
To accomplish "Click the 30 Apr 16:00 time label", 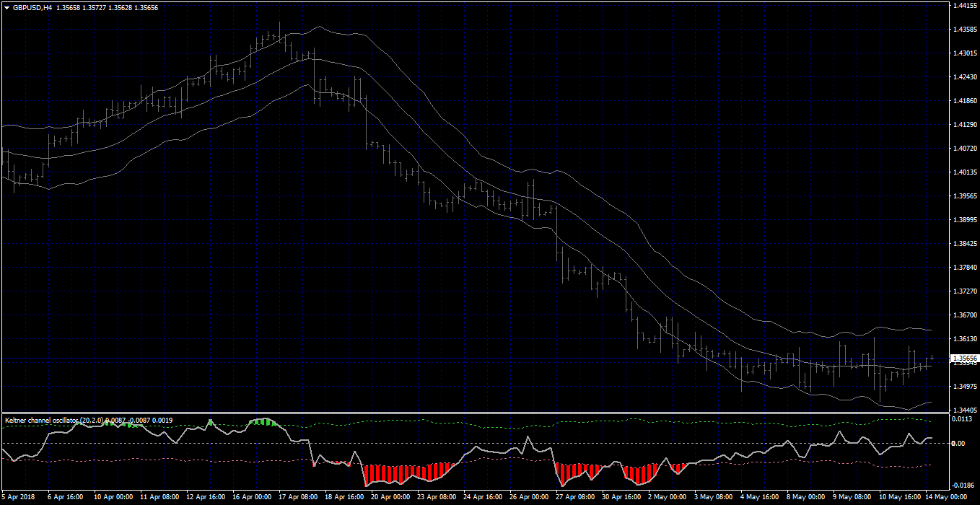I will click(x=621, y=497).
